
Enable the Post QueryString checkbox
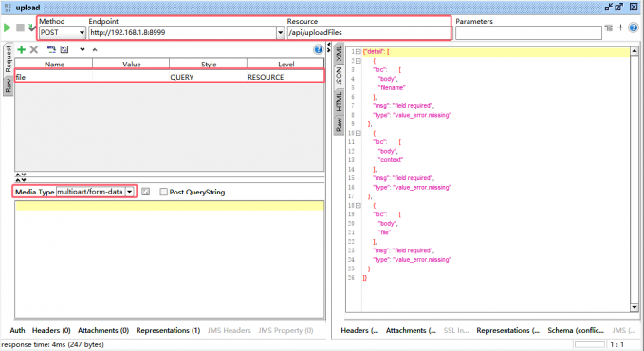point(163,192)
